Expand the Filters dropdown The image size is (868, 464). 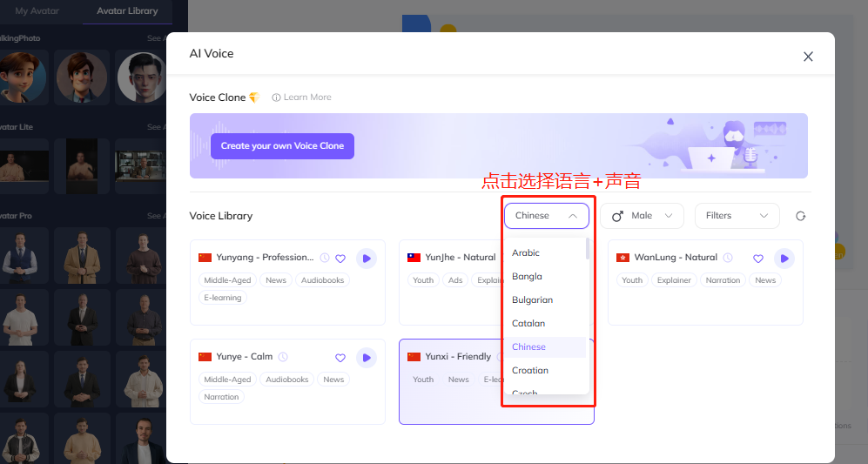[x=737, y=216]
